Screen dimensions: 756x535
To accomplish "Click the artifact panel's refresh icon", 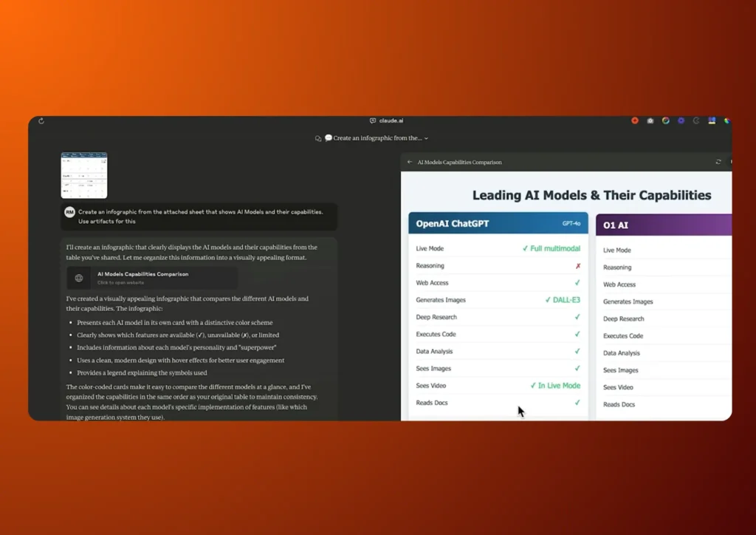I will pyautogui.click(x=718, y=162).
